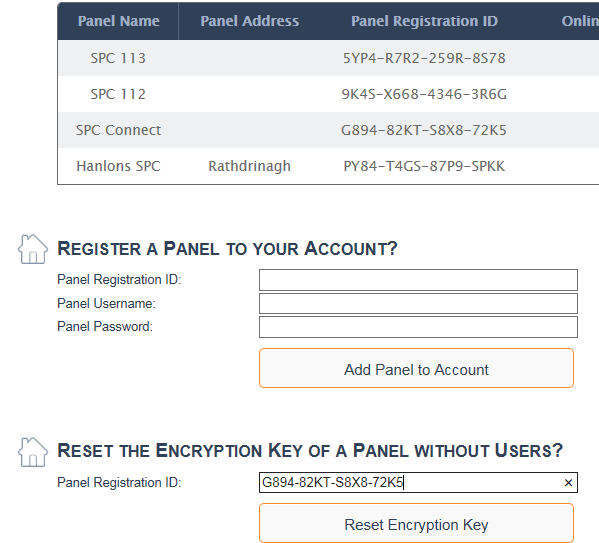Sort by the Panel Name column header
Image resolution: width=599 pixels, height=543 pixels.
click(118, 21)
